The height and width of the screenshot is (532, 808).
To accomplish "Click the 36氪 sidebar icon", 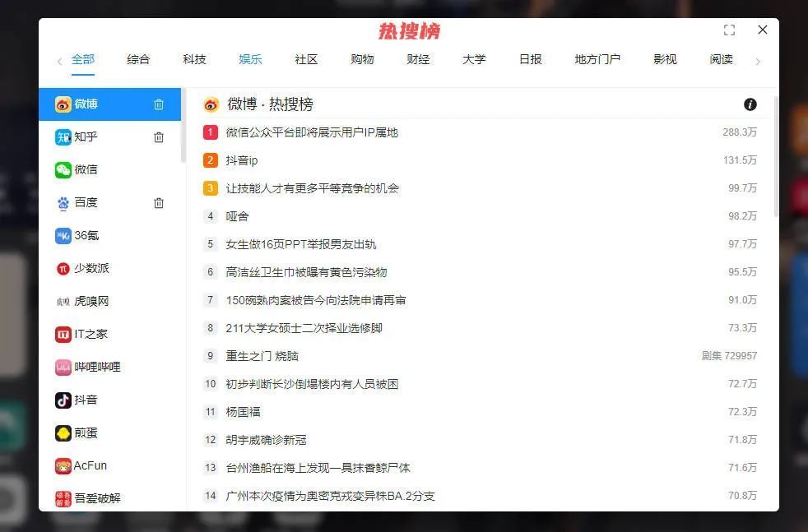I will point(63,235).
